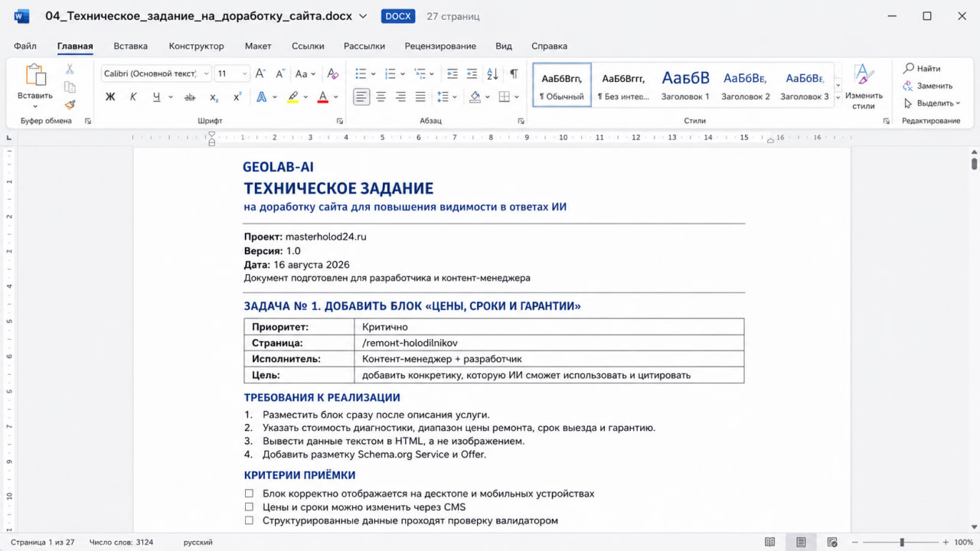Viewport: 980px width, 551px height.
Task: Open the font name combo box
Action: tap(155, 73)
